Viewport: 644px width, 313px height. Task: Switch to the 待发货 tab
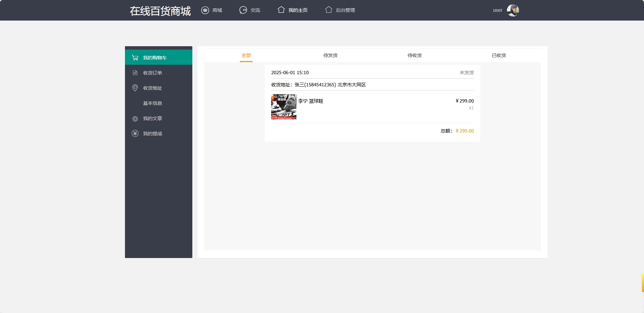point(330,55)
